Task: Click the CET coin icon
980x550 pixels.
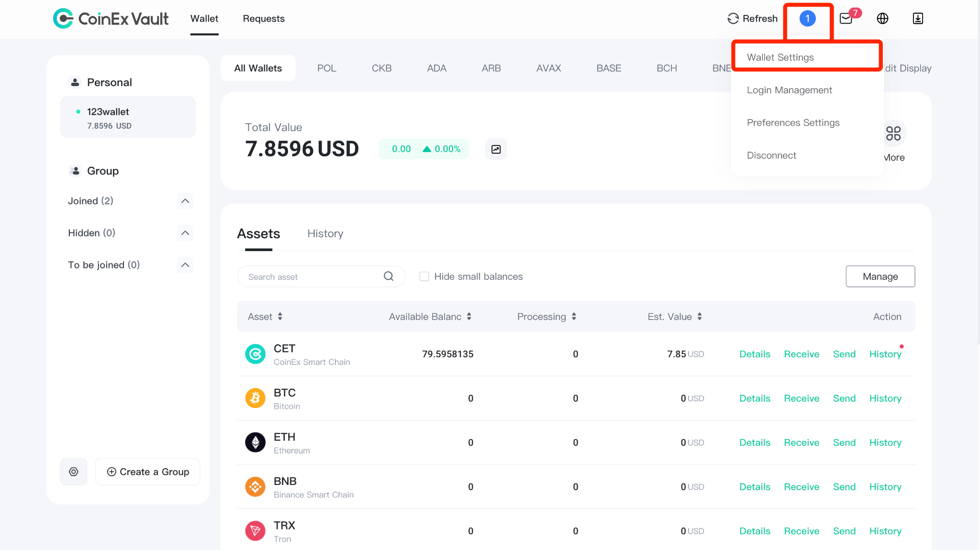Action: coord(255,354)
